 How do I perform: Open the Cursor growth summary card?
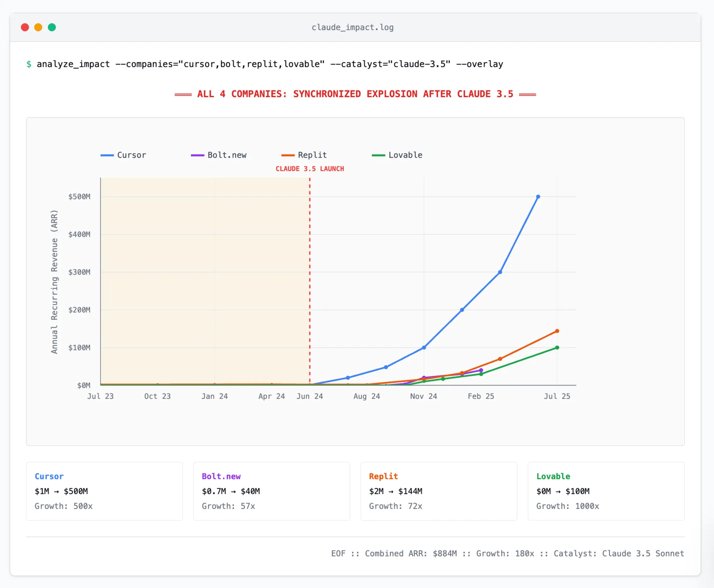(x=104, y=491)
